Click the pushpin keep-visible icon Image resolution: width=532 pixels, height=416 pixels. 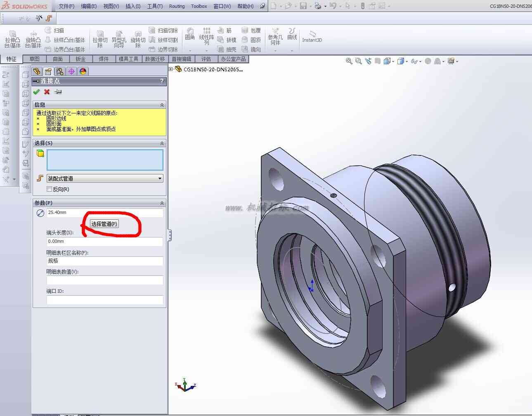(x=58, y=92)
